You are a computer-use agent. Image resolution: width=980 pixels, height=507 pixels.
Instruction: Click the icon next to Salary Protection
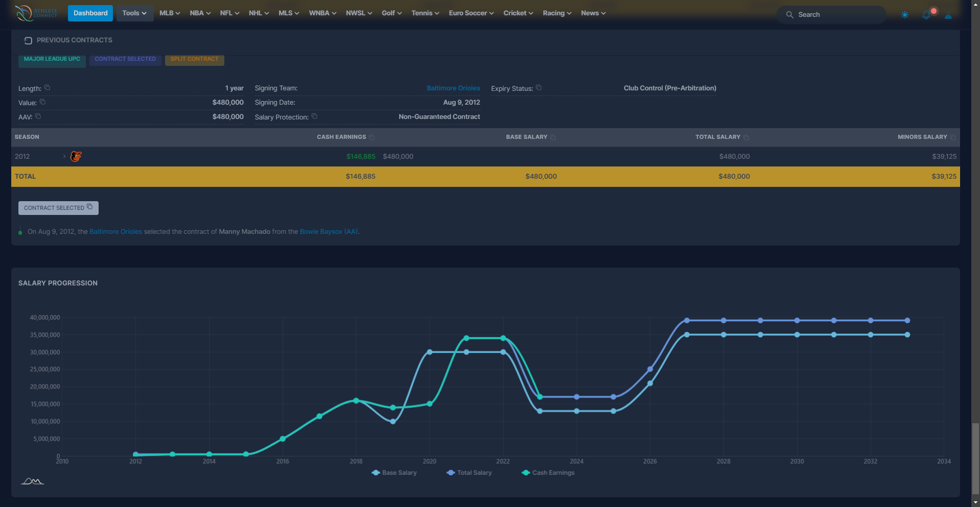point(314,116)
